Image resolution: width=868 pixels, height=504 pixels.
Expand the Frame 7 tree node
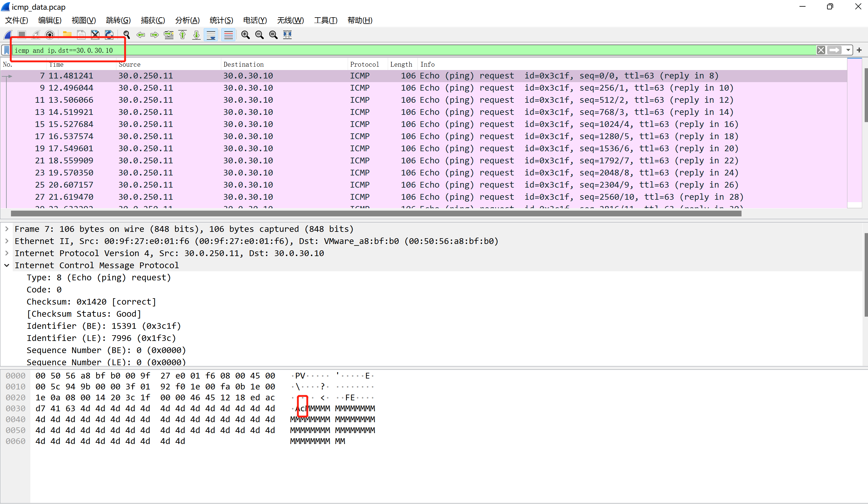point(7,229)
